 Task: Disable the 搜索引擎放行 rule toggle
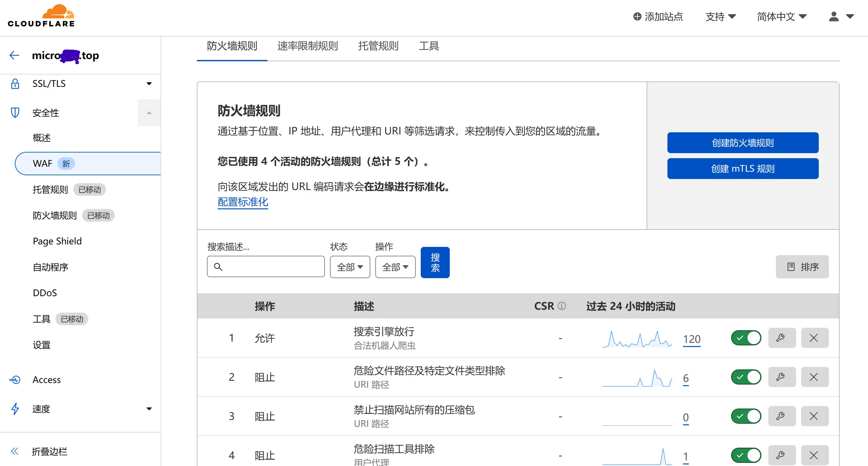pos(746,338)
